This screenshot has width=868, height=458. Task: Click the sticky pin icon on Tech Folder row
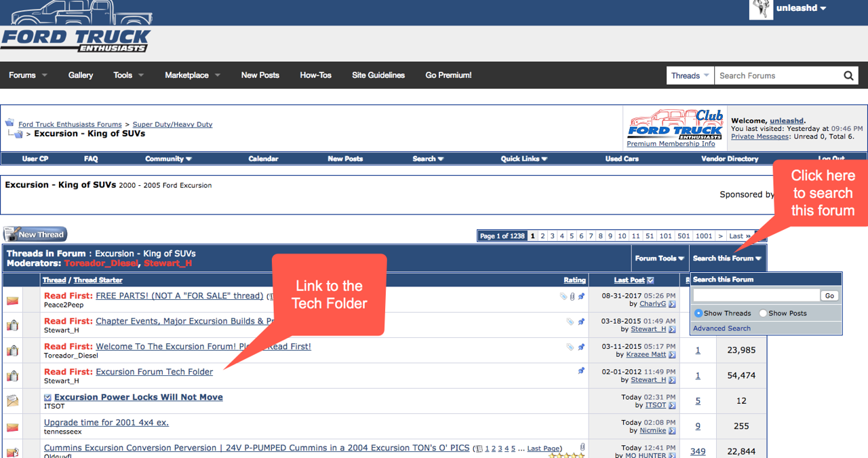tap(581, 371)
